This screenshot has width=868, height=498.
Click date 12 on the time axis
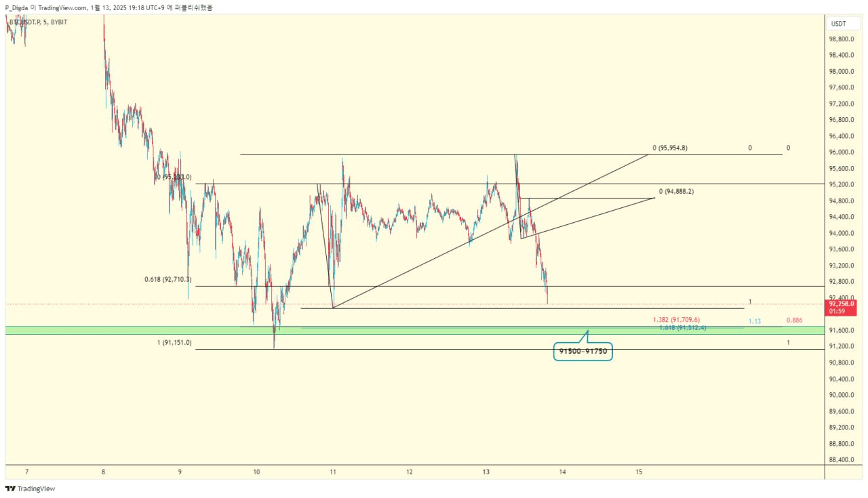410,471
